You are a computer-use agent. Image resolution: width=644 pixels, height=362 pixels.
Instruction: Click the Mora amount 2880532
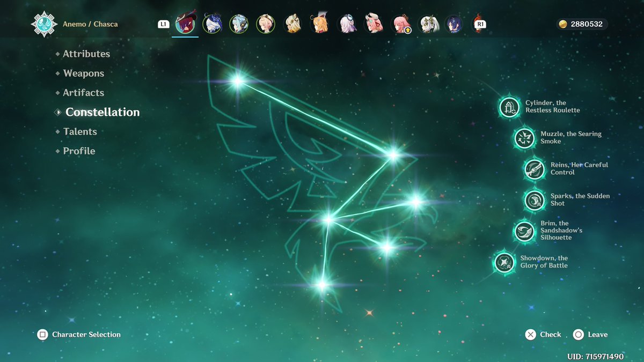(x=587, y=24)
